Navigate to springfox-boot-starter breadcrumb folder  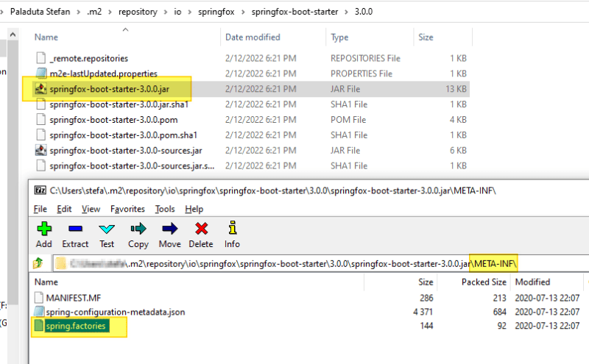coord(295,12)
